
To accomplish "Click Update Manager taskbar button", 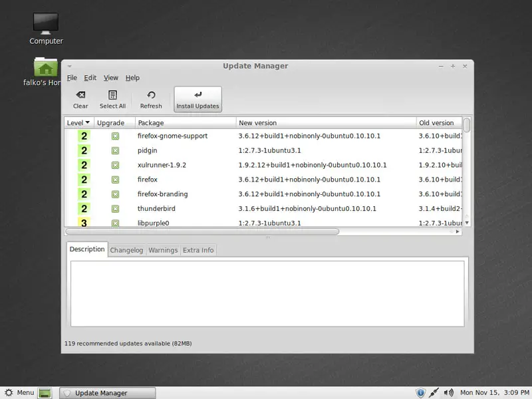I will pos(108,393).
